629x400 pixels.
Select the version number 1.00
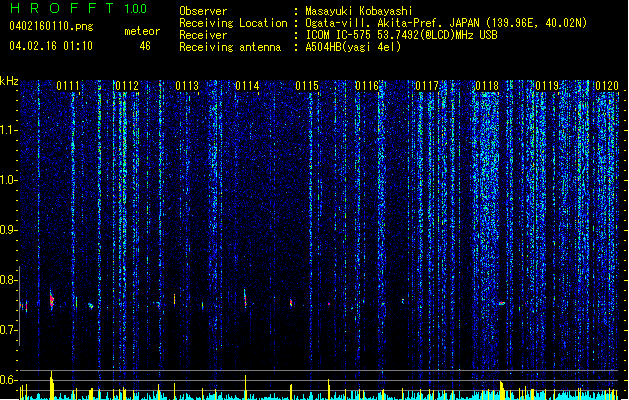[x=136, y=8]
